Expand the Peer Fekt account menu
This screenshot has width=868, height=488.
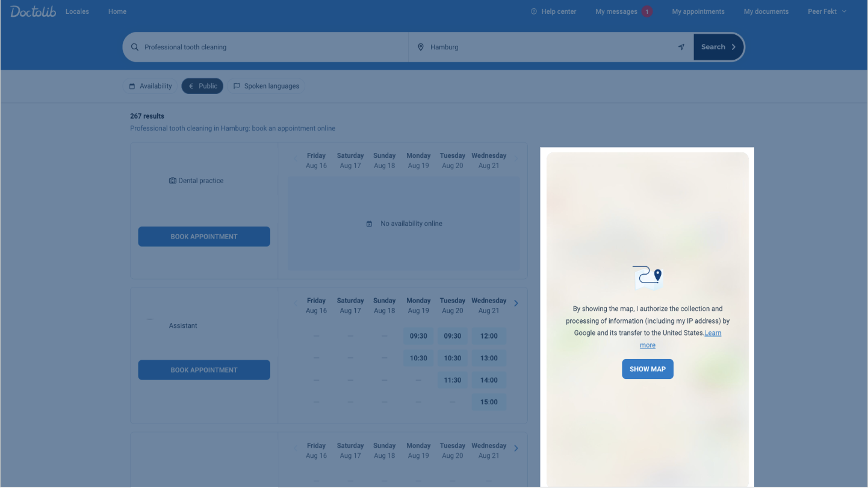826,11
